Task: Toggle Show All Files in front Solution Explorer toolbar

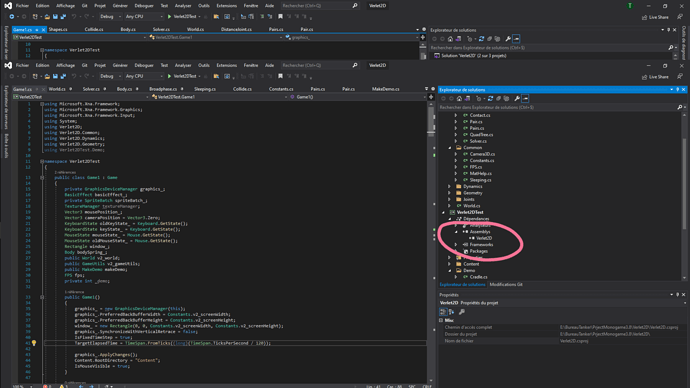Action: (506, 99)
